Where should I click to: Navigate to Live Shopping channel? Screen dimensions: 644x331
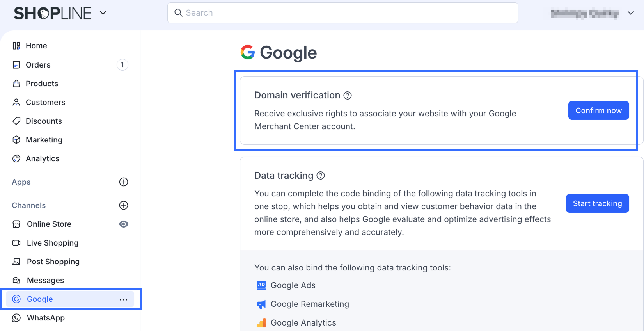52,243
